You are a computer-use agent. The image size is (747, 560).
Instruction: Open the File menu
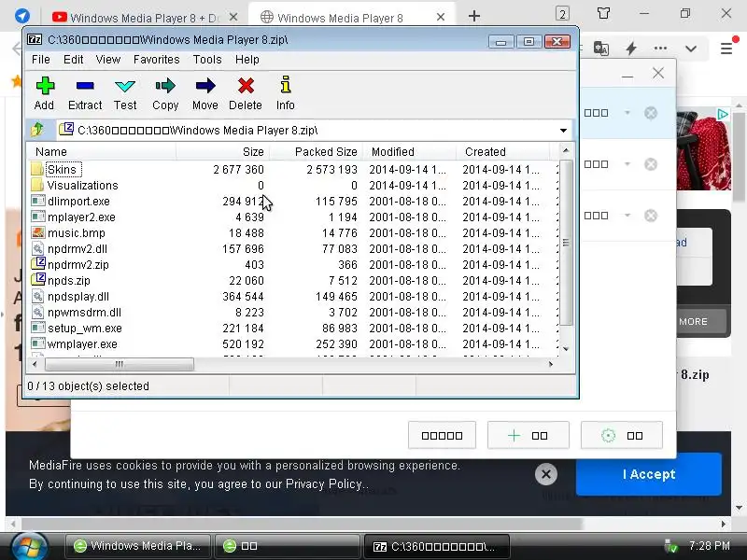[40, 60]
